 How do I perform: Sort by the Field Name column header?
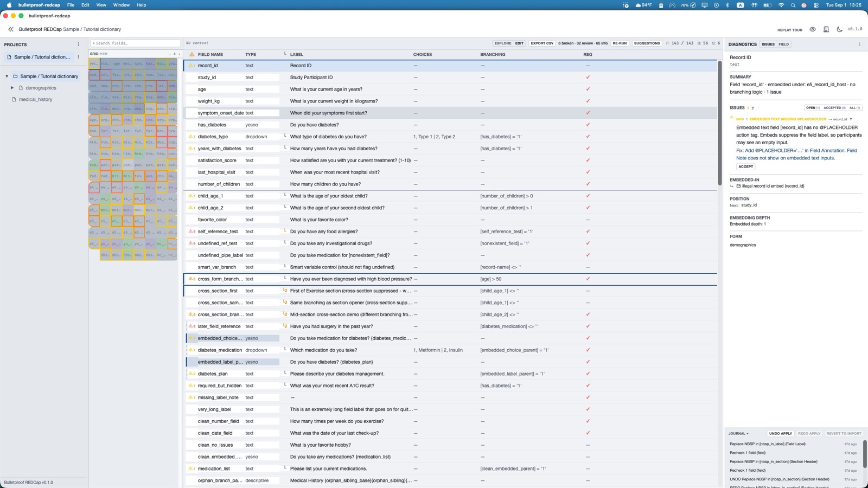click(210, 55)
